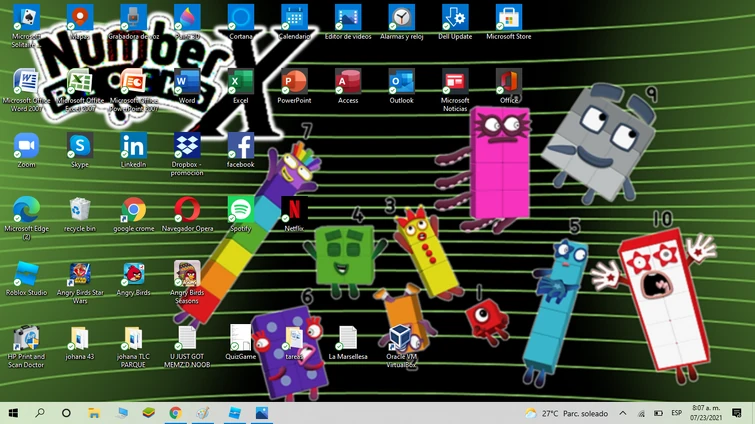This screenshot has height=424, width=755.
Task: Open the Access desktop icon
Action: [348, 82]
